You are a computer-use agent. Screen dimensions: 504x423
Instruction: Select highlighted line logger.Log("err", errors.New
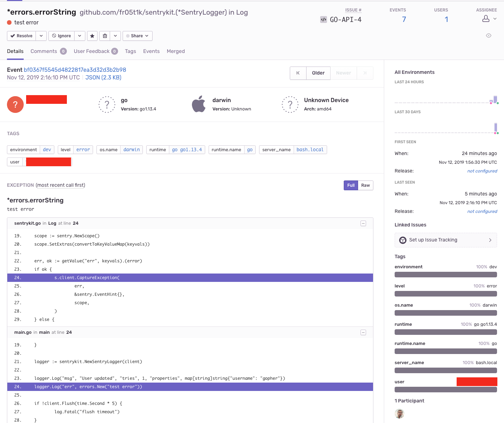190,387
